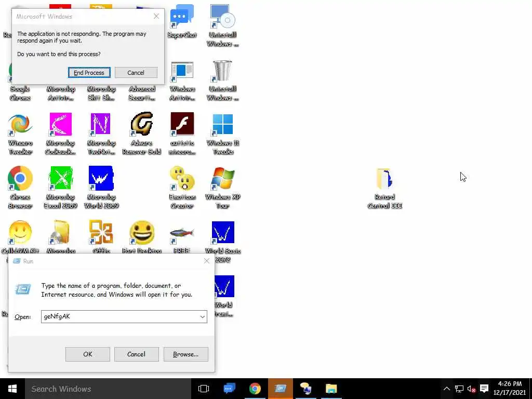Show hidden system tray icons
This screenshot has height=399, width=532.
446,389
